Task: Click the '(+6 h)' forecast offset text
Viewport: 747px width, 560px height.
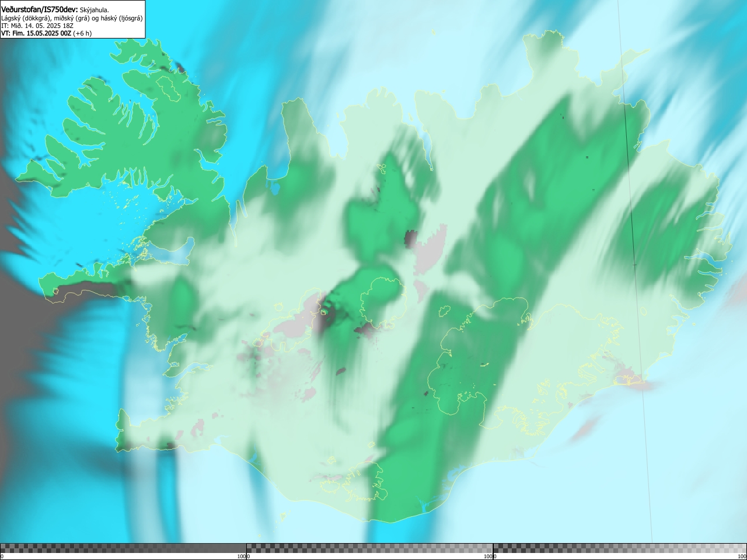Action: coord(82,33)
